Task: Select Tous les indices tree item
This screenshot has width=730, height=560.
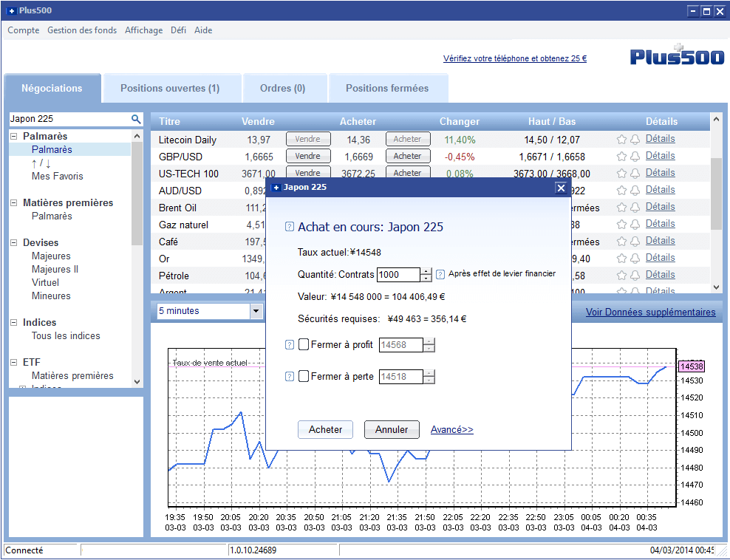Action: point(66,336)
